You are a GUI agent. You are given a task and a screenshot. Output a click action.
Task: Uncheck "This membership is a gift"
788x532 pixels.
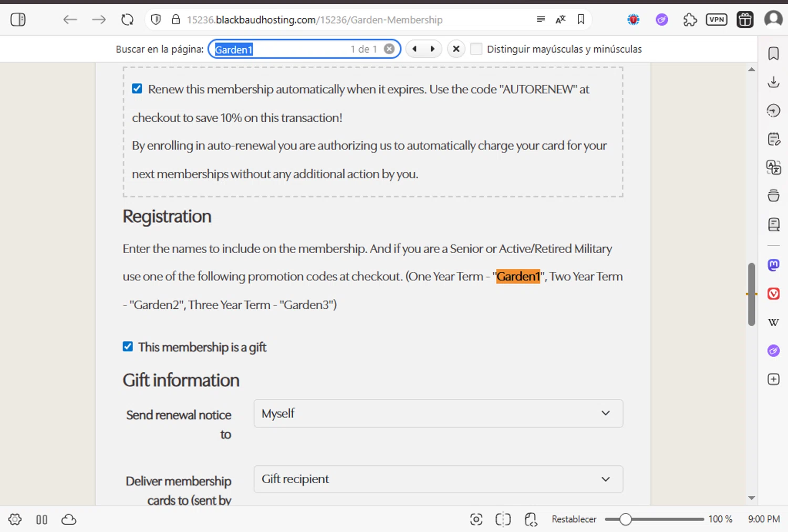128,347
